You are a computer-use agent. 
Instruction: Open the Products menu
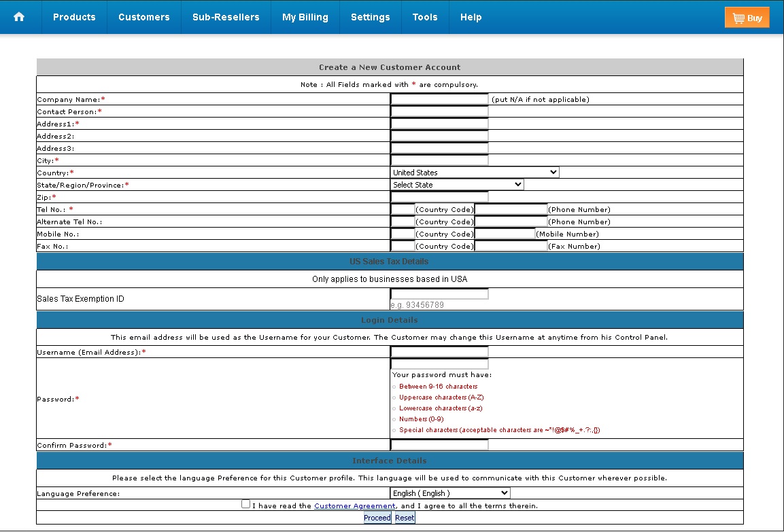coord(74,17)
